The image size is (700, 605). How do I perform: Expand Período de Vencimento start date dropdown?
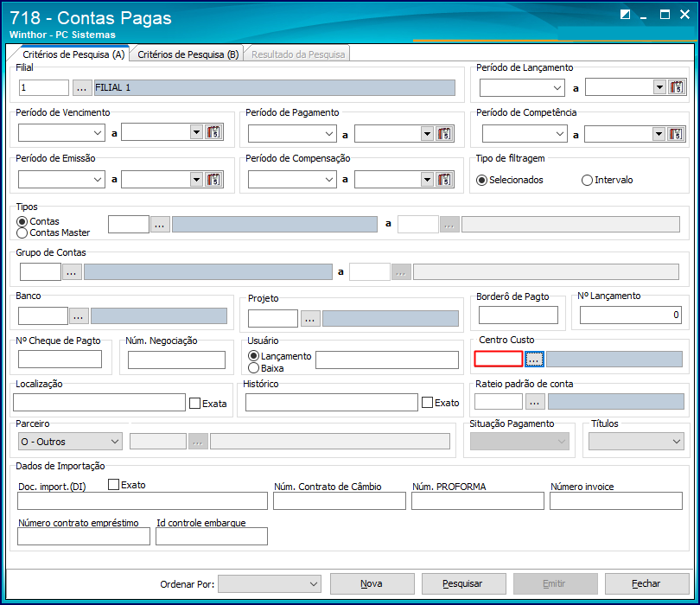pyautogui.click(x=98, y=132)
